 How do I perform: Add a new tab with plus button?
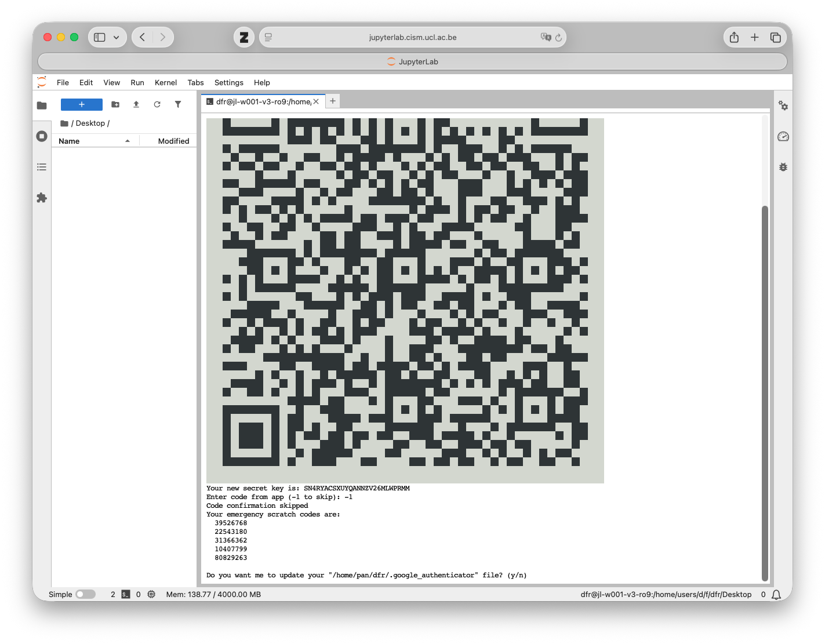(x=333, y=101)
